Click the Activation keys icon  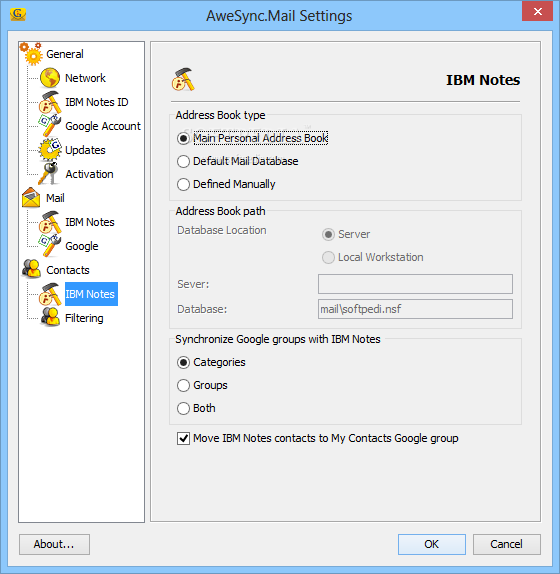pyautogui.click(x=50, y=174)
